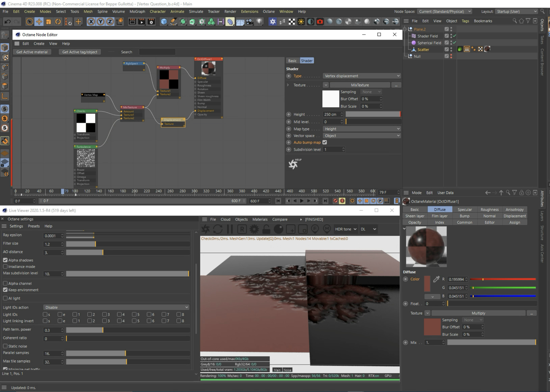Enable the Alpha channel checkbox
Viewport: 550px width, 392px height.
click(x=5, y=283)
